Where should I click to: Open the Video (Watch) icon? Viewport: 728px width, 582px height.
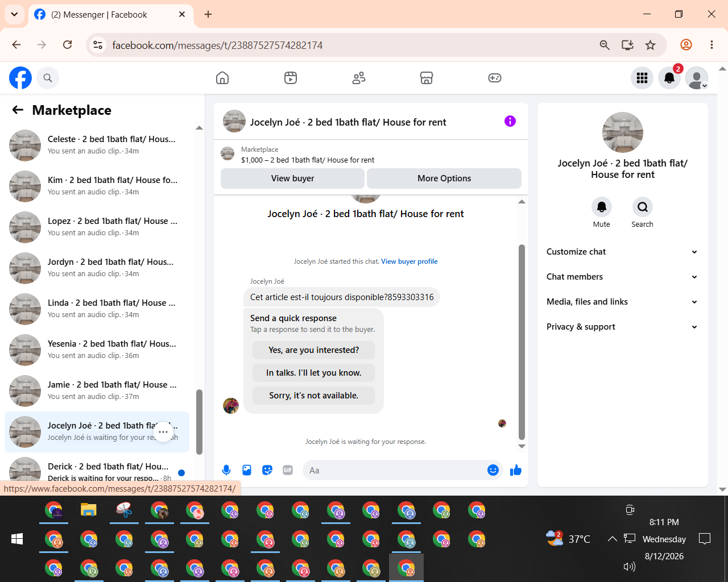pyautogui.click(x=291, y=78)
